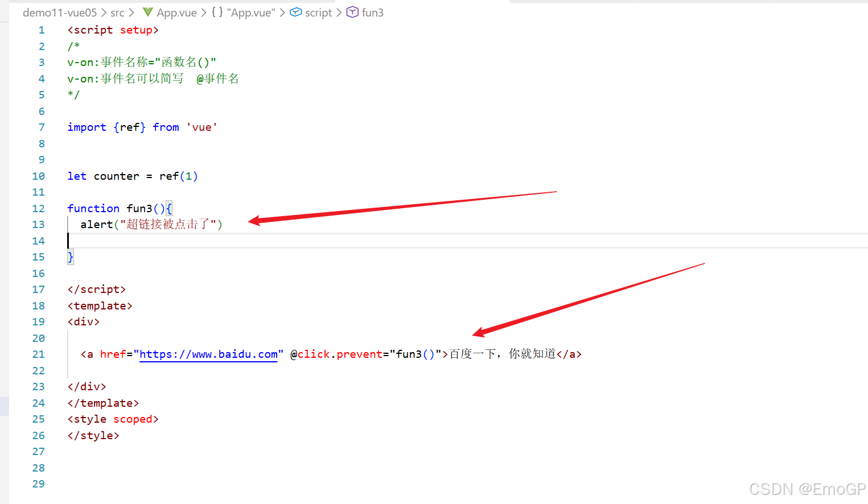This screenshot has height=504, width=868.
Task: Click the closing </template> tag
Action: tap(103, 403)
